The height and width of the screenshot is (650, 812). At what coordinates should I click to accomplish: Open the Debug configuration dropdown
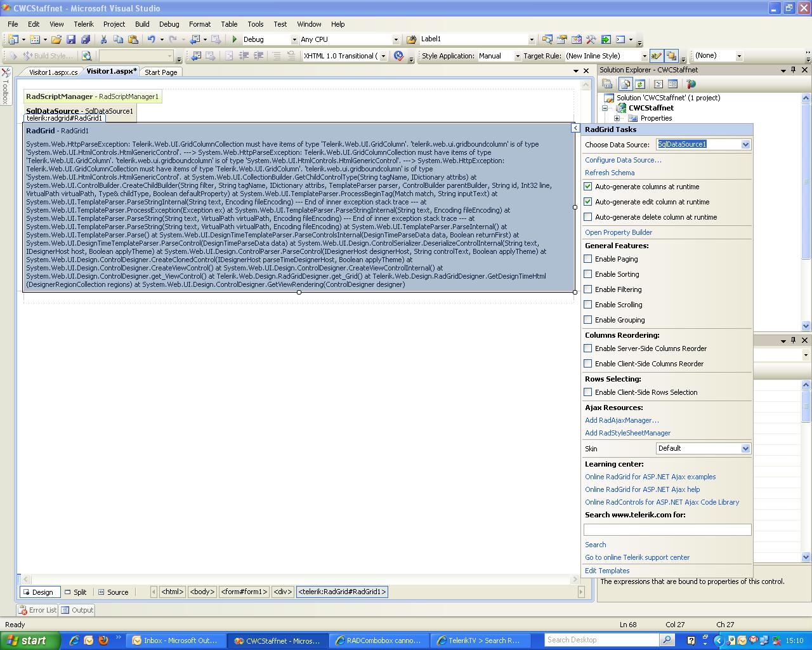pyautogui.click(x=294, y=39)
